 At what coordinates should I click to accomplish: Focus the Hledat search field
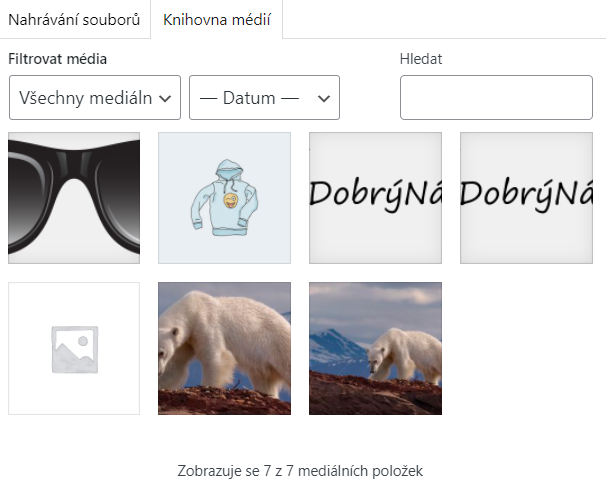(x=496, y=97)
